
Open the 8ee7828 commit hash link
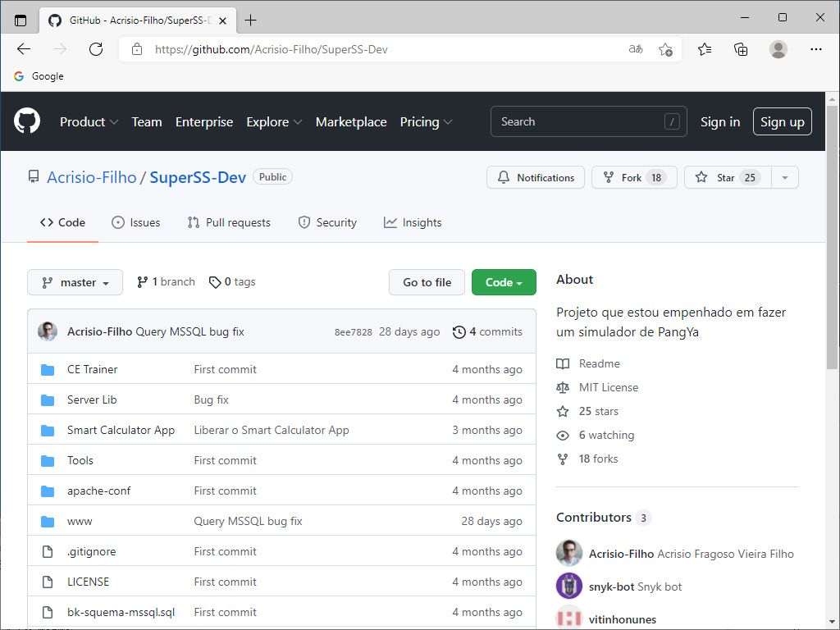[353, 332]
